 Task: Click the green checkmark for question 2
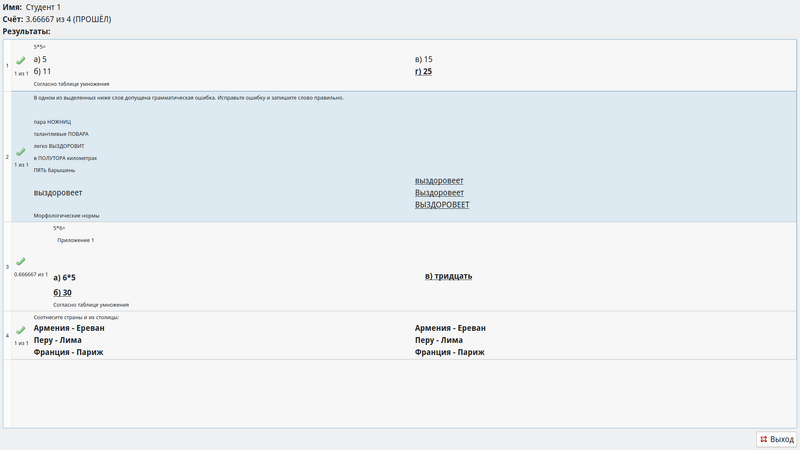[x=21, y=152]
